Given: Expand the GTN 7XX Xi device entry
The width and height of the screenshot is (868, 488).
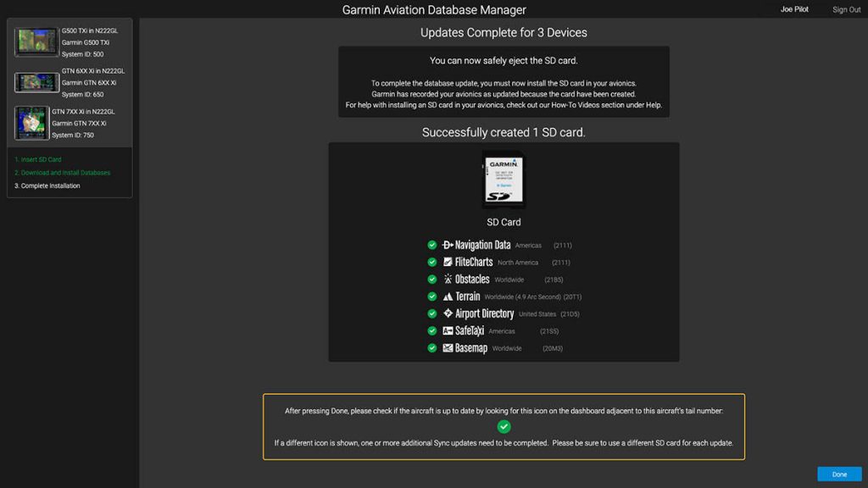Looking at the screenshot, I should (x=68, y=123).
